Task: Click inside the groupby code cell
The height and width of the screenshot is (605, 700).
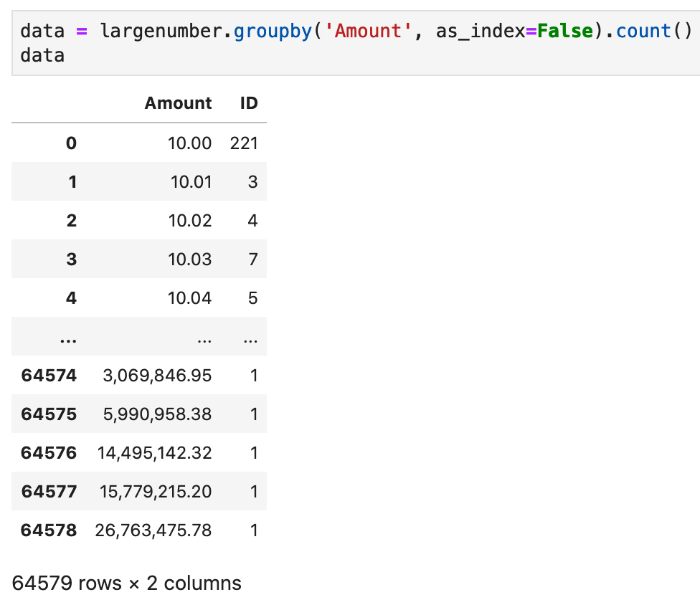Action: (356, 43)
